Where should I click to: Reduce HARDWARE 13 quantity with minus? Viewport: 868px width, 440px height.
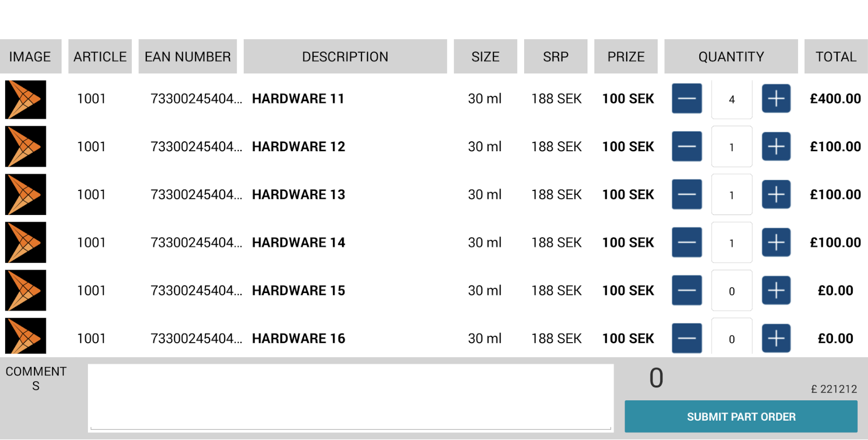[x=687, y=195]
